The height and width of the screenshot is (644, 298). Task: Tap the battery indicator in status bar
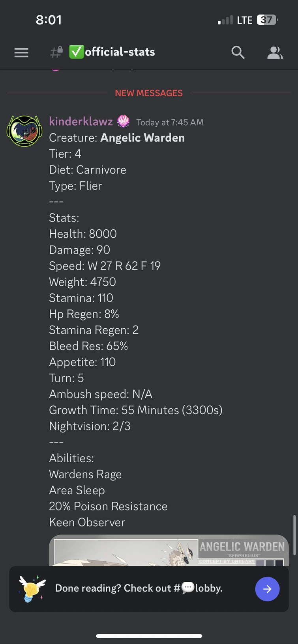click(267, 20)
